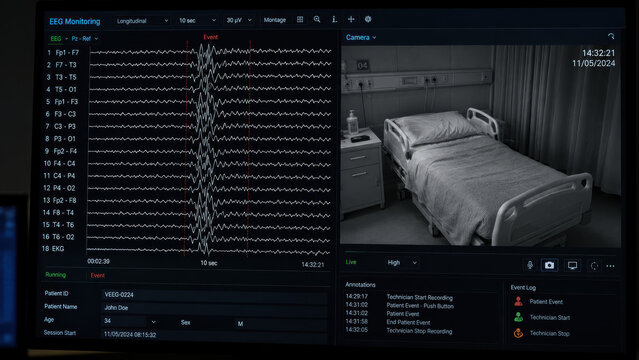
Task: Click the green Running status label
Action: (55, 275)
